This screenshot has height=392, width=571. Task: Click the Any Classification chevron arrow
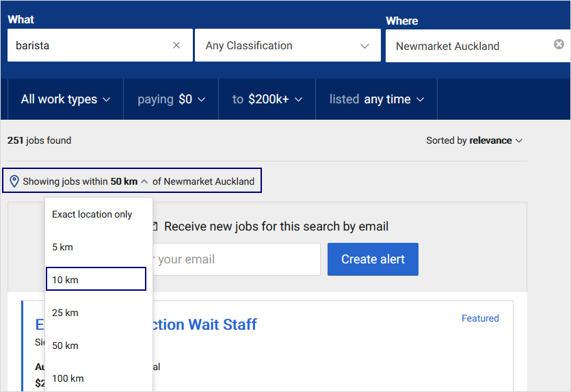tap(364, 46)
